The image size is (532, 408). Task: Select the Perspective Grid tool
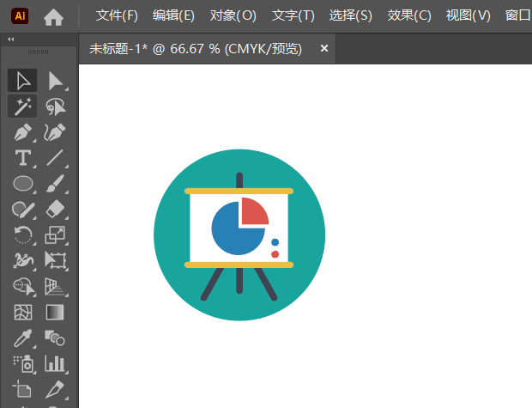pyautogui.click(x=55, y=286)
